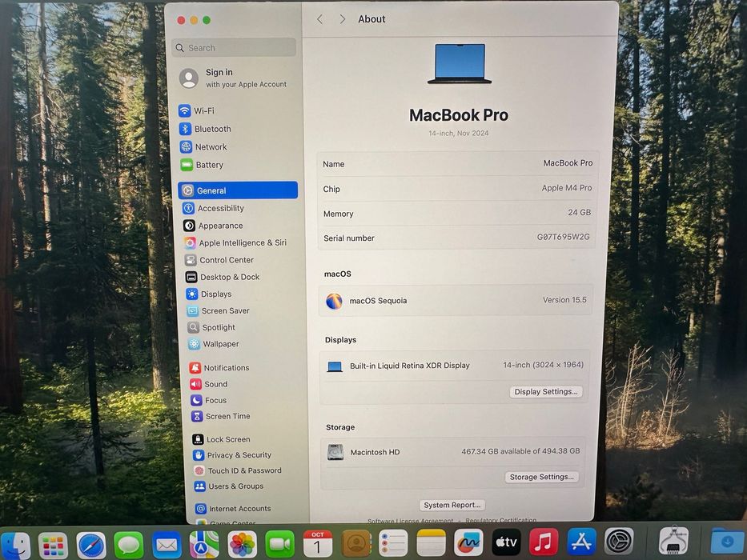Open Displays in the sidebar
747x560 pixels.
(x=209, y=294)
